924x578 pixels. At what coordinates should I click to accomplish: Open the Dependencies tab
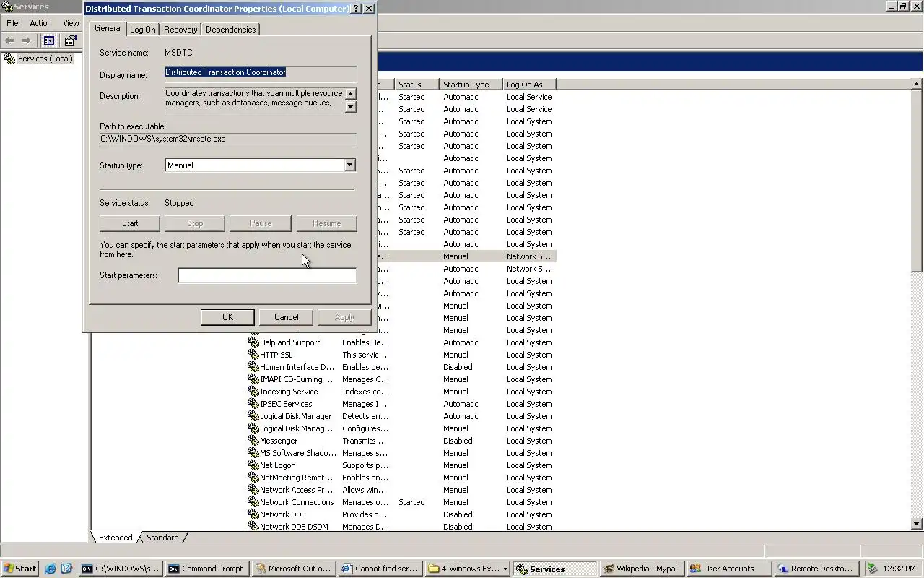230,30
